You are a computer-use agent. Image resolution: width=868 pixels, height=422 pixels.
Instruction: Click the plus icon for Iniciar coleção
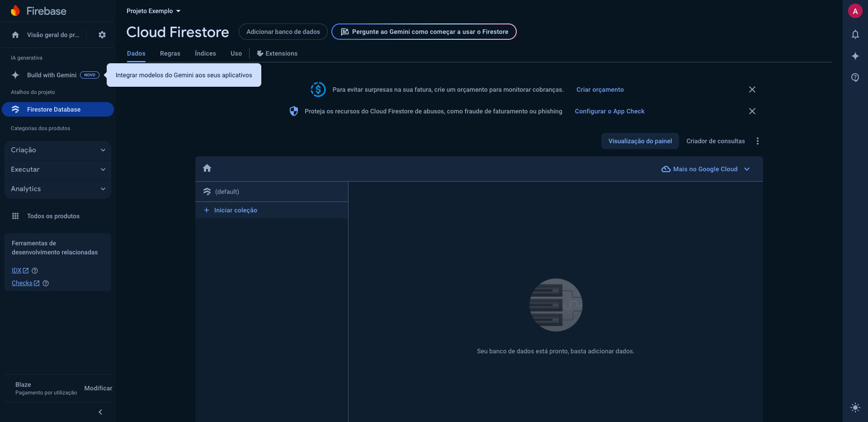[207, 210]
